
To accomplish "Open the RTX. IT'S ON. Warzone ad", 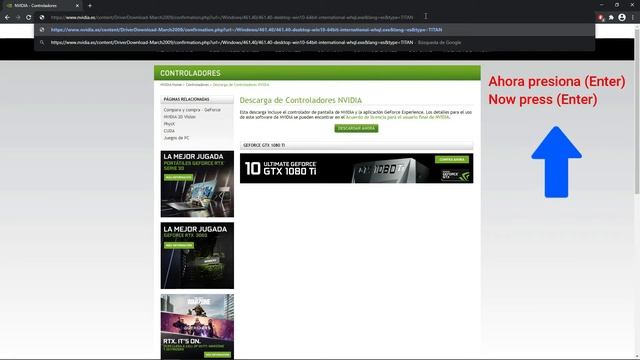I will pyautogui.click(x=197, y=327).
